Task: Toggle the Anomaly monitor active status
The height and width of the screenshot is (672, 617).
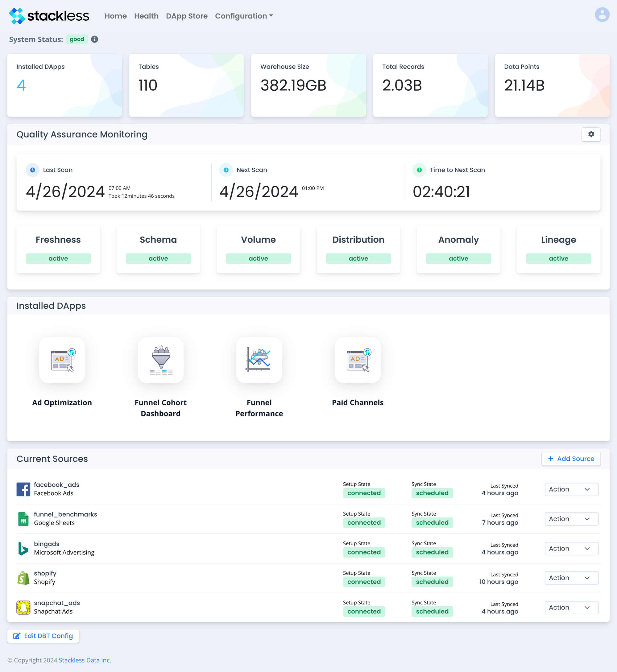Action: click(458, 258)
